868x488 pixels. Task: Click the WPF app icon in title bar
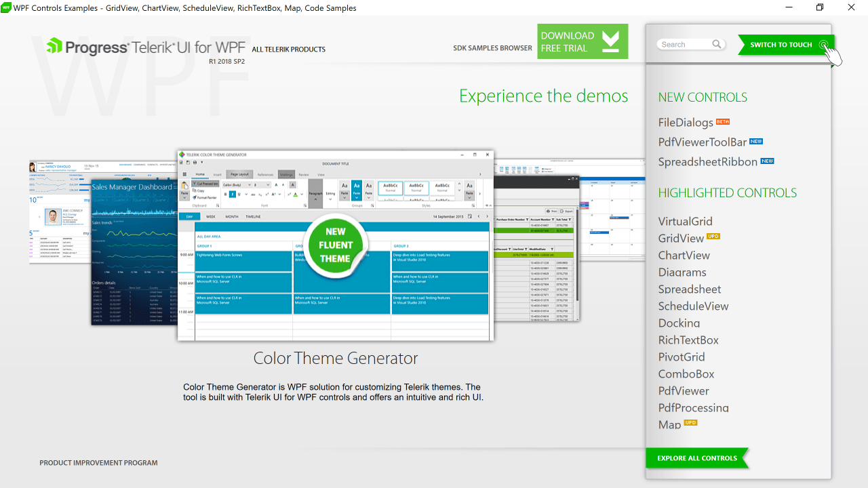coord(6,7)
